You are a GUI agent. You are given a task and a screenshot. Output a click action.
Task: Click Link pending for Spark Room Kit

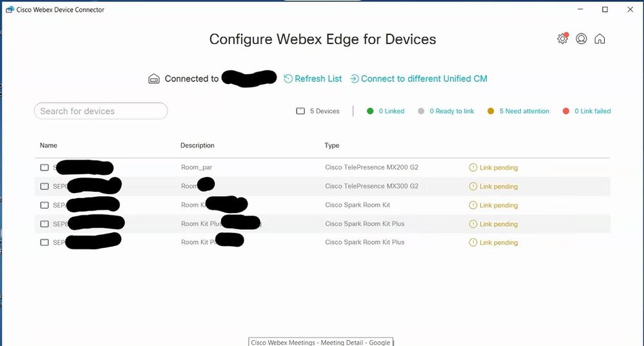(x=498, y=205)
